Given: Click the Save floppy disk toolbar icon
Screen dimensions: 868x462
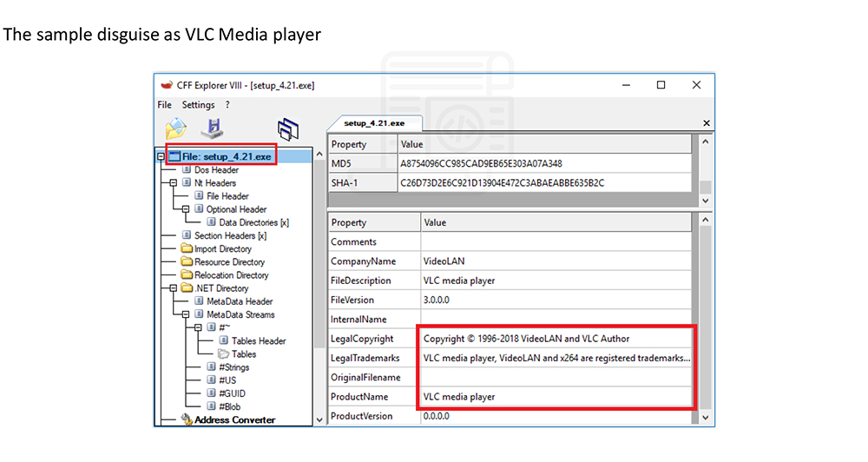Looking at the screenshot, I should (213, 128).
